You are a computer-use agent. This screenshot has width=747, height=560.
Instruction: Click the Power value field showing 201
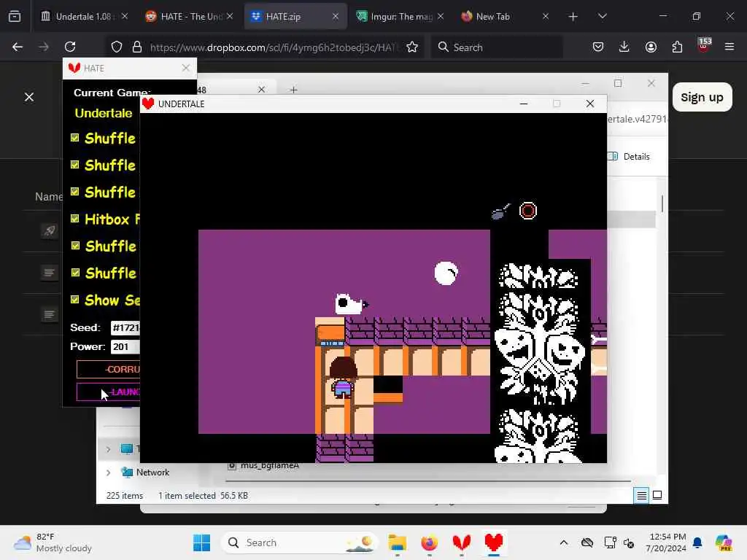coord(125,346)
